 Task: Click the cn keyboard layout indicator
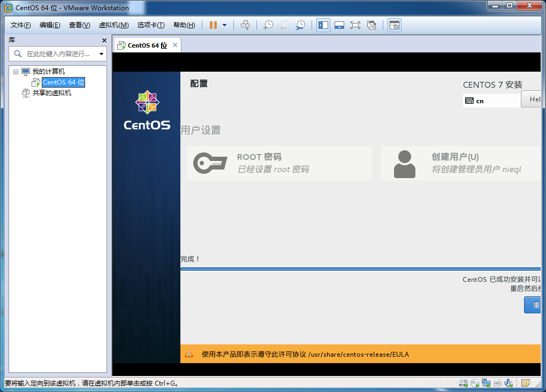click(492, 101)
